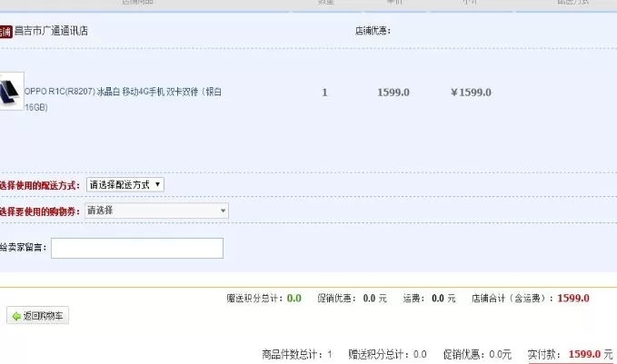
Task: Select the unit price 1599.0 value
Action: [x=393, y=93]
